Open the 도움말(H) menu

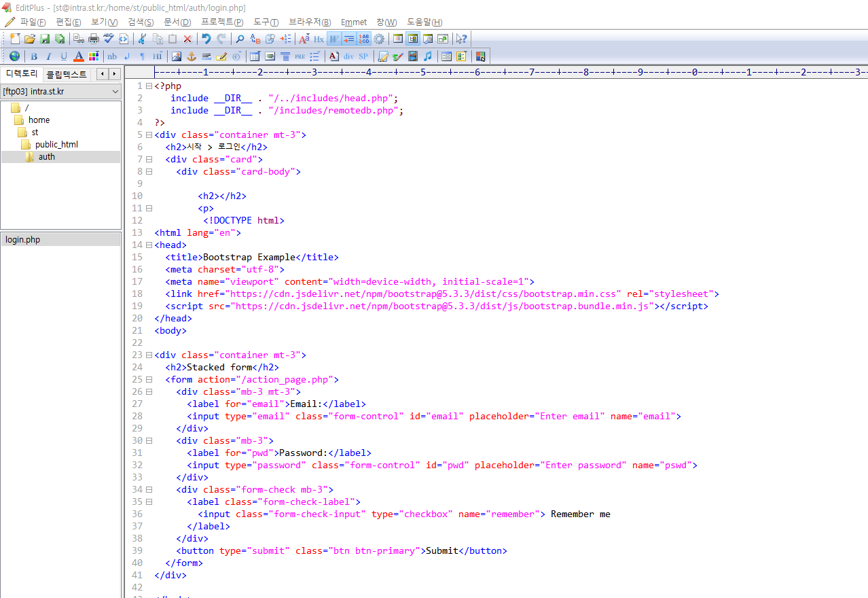424,22
